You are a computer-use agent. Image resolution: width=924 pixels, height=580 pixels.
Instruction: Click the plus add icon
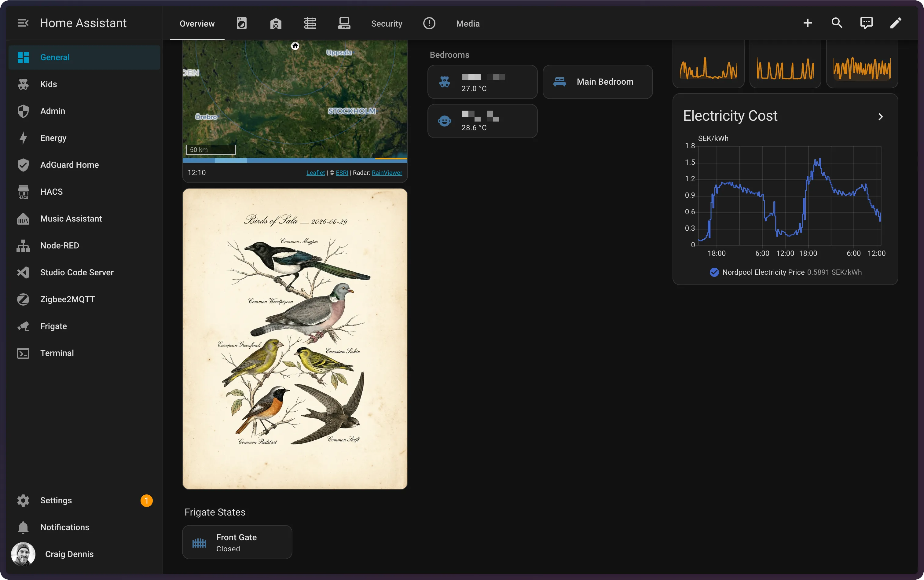tap(808, 23)
